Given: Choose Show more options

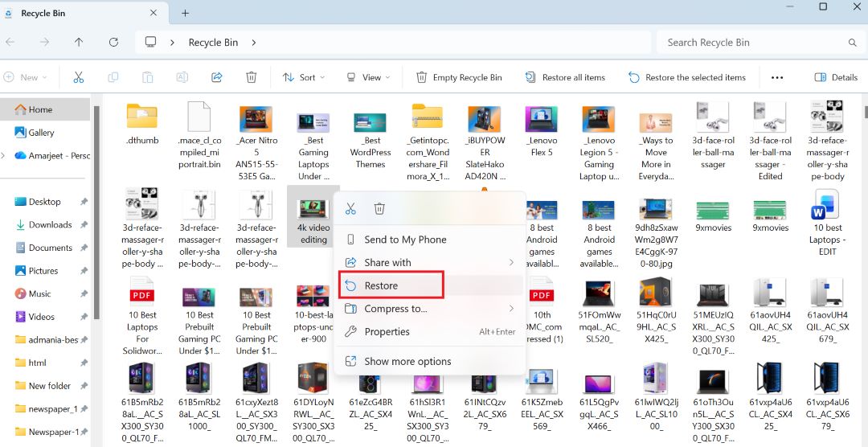Looking at the screenshot, I should click(x=430, y=361).
